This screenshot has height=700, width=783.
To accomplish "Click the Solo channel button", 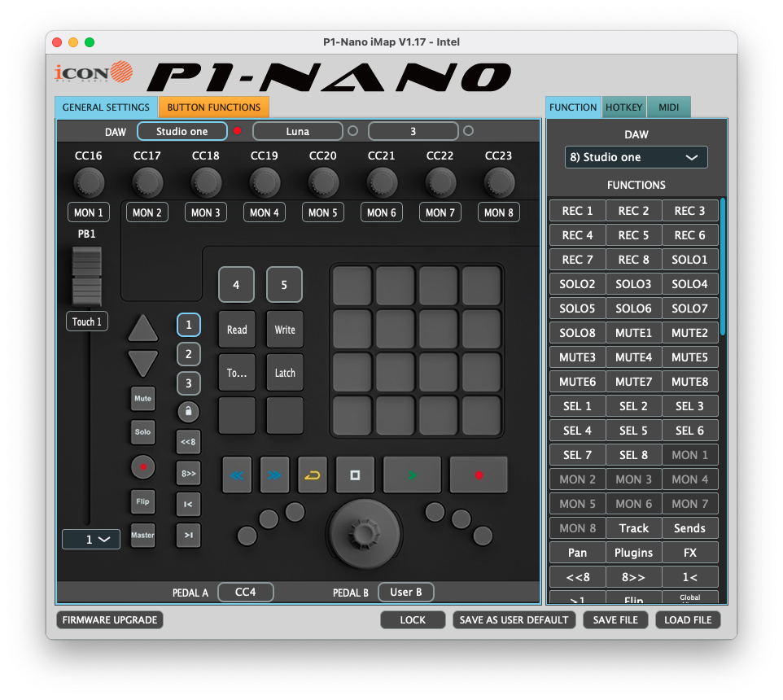I will point(142,432).
